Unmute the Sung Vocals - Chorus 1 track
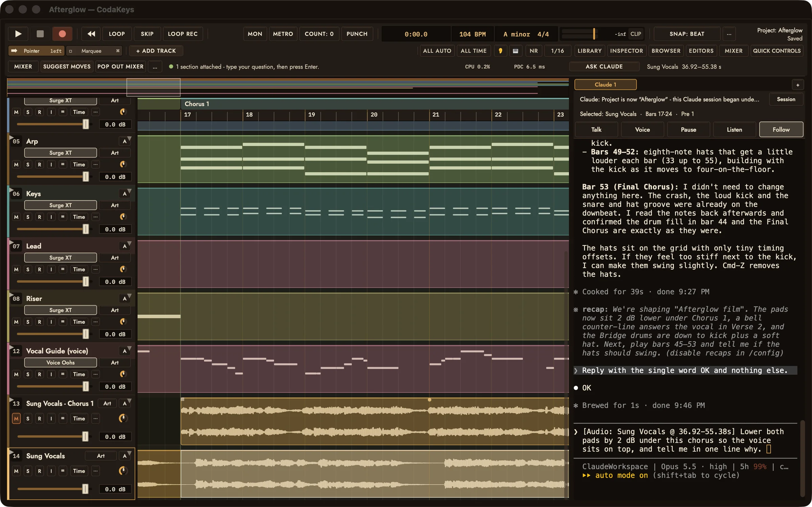 [16, 418]
